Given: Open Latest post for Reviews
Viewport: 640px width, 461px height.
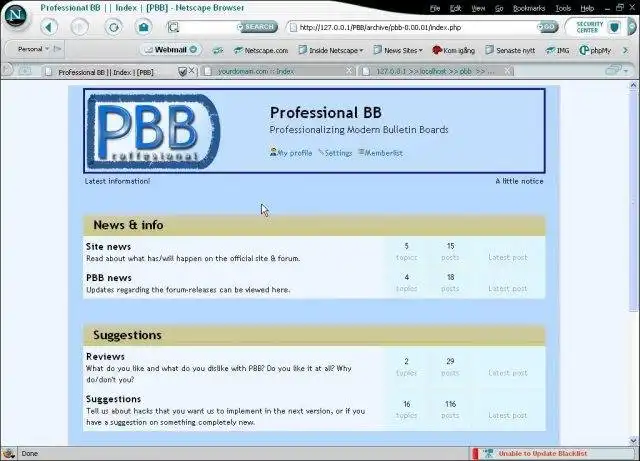Looking at the screenshot, I should [x=508, y=373].
